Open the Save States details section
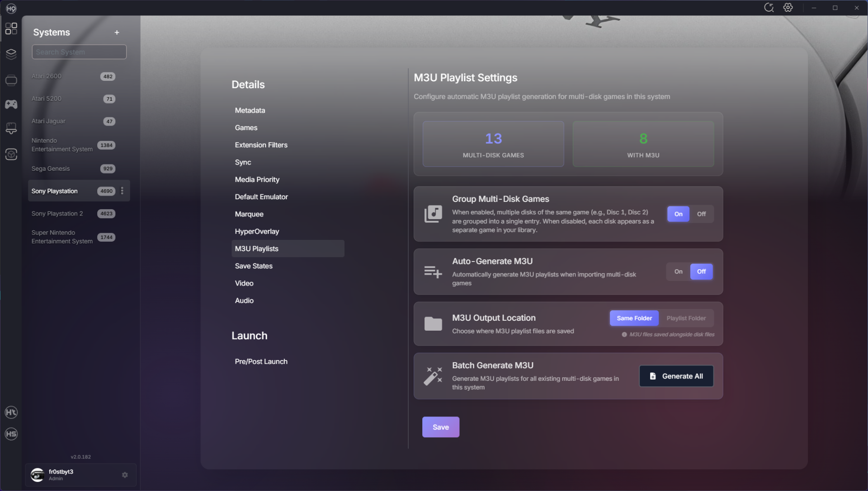 coord(254,266)
